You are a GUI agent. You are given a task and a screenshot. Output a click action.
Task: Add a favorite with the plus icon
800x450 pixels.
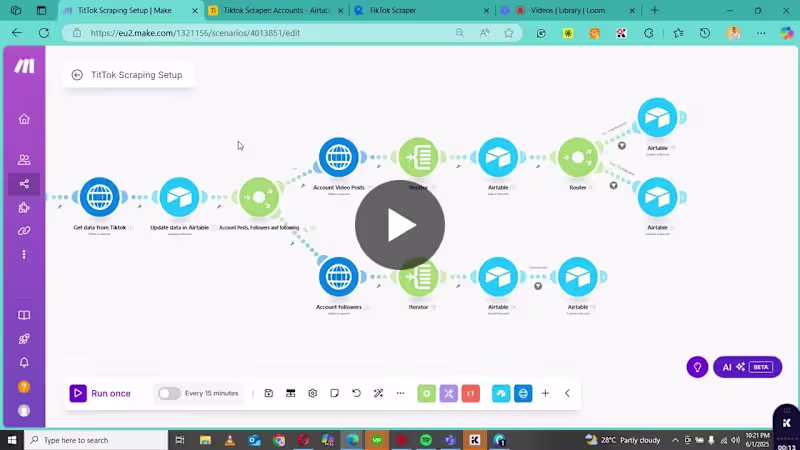point(545,393)
